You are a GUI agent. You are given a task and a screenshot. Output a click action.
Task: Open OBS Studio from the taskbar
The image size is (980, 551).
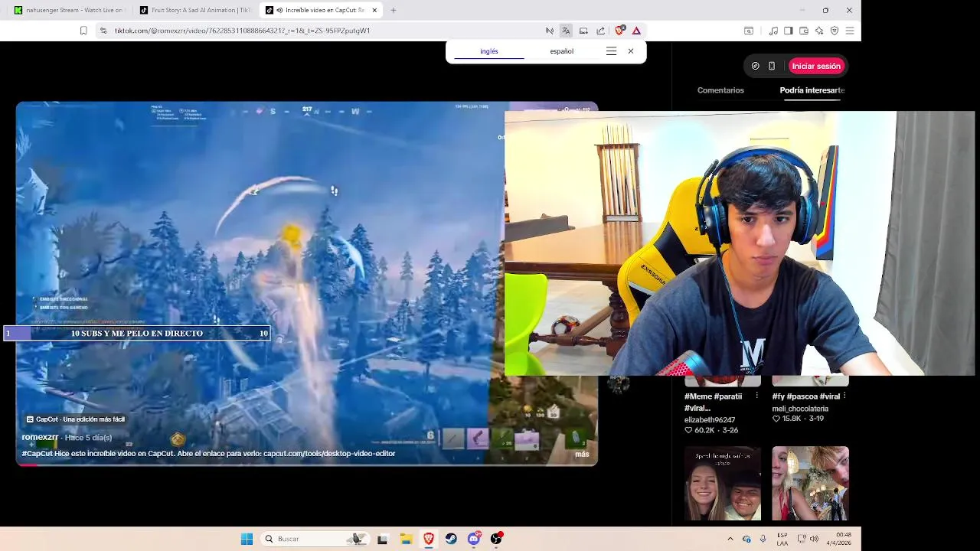(x=496, y=539)
